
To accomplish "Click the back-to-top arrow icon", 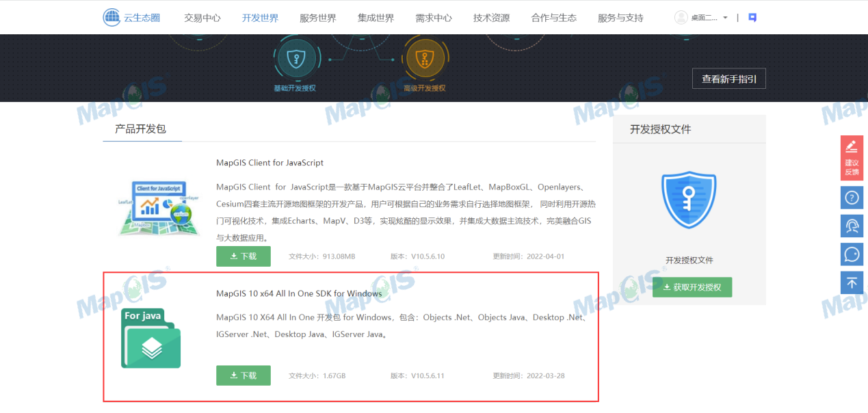I will pos(852,282).
